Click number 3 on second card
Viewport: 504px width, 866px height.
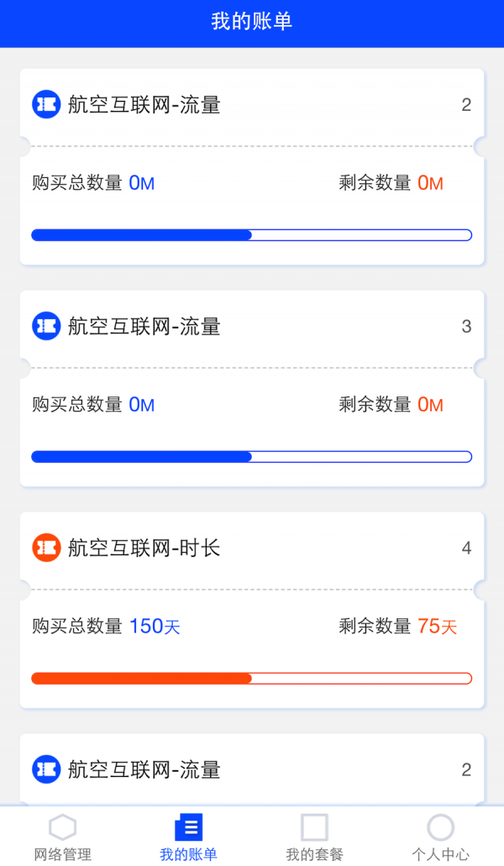click(466, 326)
